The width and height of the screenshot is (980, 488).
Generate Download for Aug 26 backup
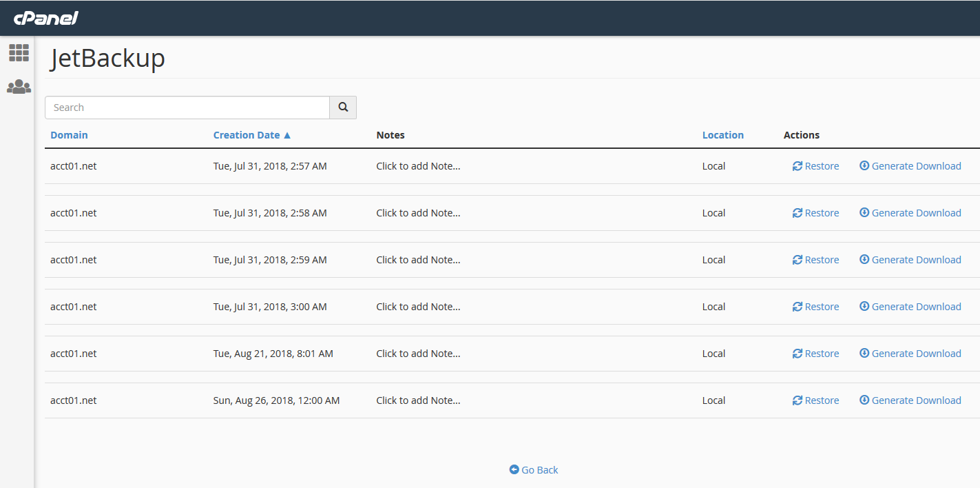910,400
